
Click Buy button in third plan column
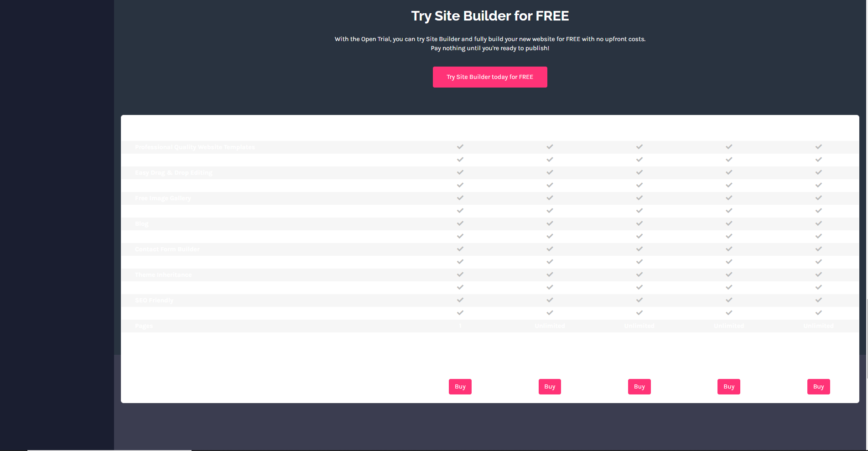pyautogui.click(x=639, y=387)
